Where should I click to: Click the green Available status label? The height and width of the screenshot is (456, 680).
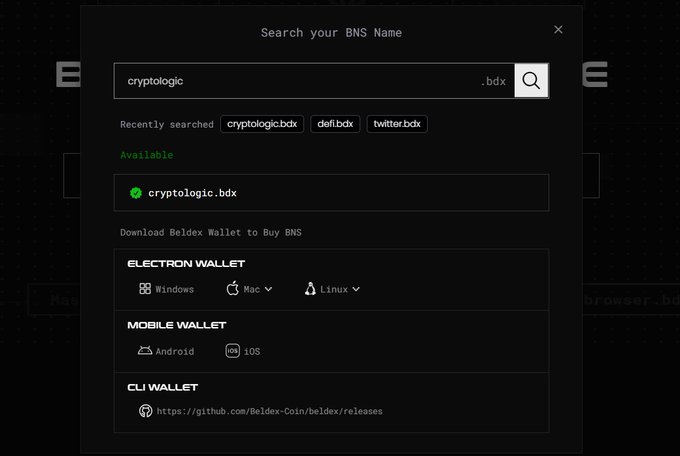[147, 155]
